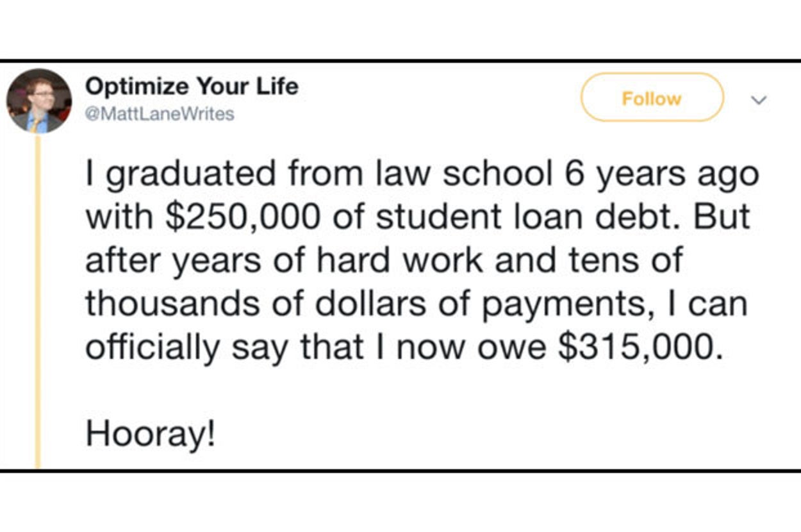Image resolution: width=801 pixels, height=532 pixels.
Task: Click the "$250,000" amount in the tweet
Action: [242, 218]
